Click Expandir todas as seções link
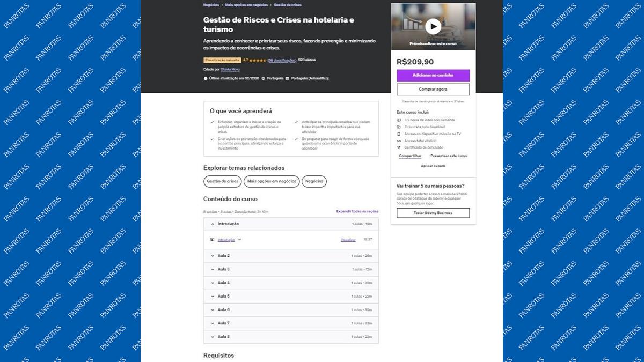 tap(357, 211)
